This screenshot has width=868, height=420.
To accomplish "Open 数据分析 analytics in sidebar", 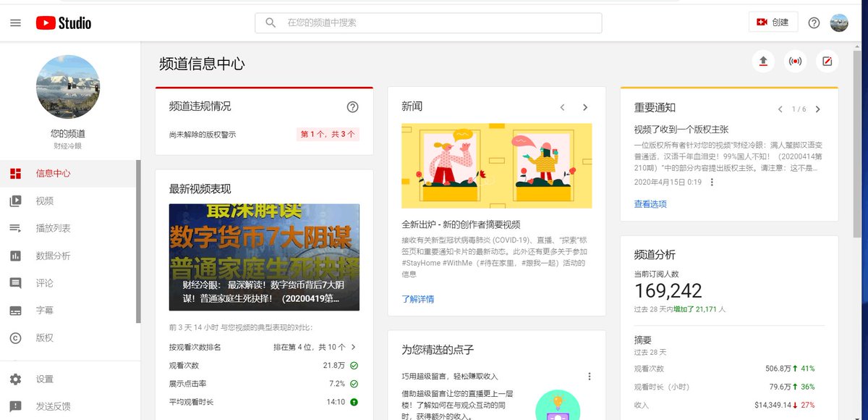I will coord(68,256).
